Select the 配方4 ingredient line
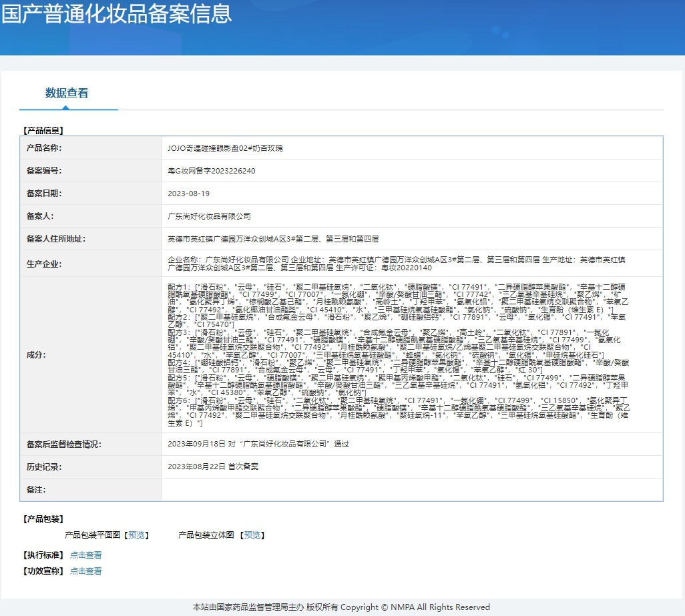This screenshot has height=616, width=685. tap(398, 366)
